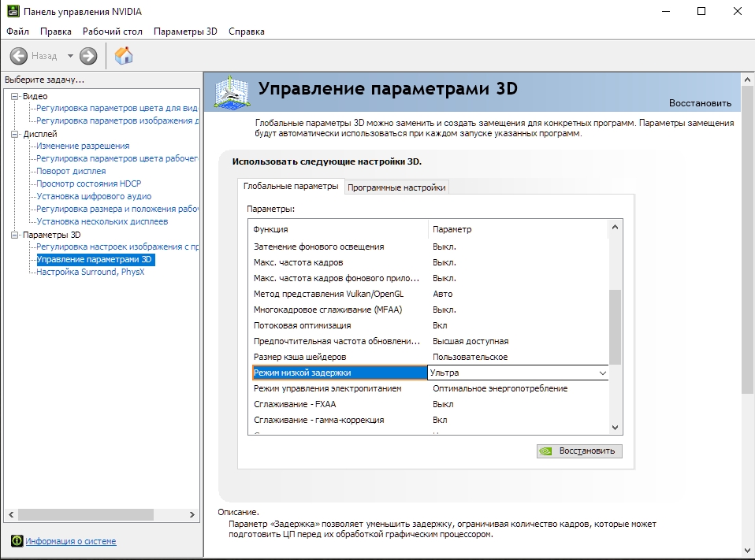The width and height of the screenshot is (755, 560).
Task: Click the Параметр column header
Action: coord(518,229)
